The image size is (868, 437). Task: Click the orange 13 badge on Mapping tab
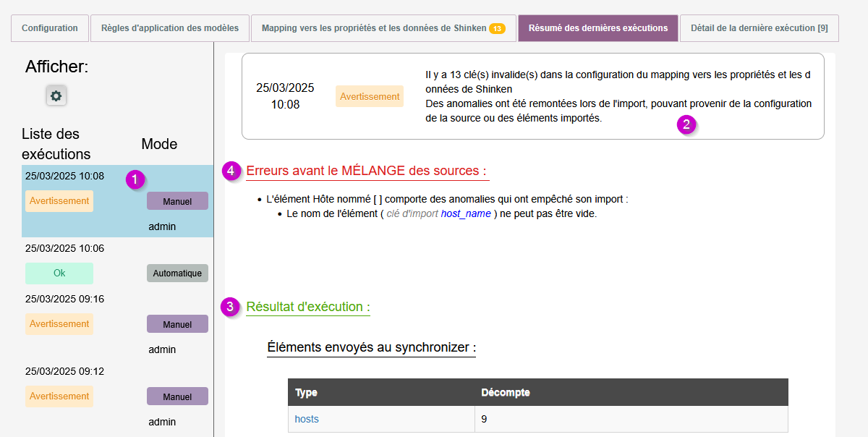point(497,29)
